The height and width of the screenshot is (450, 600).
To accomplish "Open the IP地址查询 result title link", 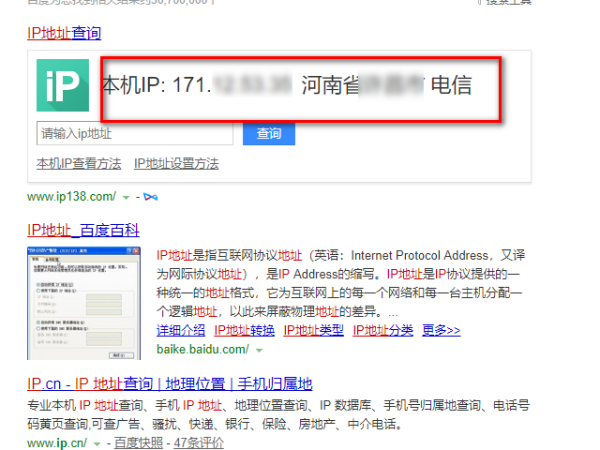I will click(64, 33).
